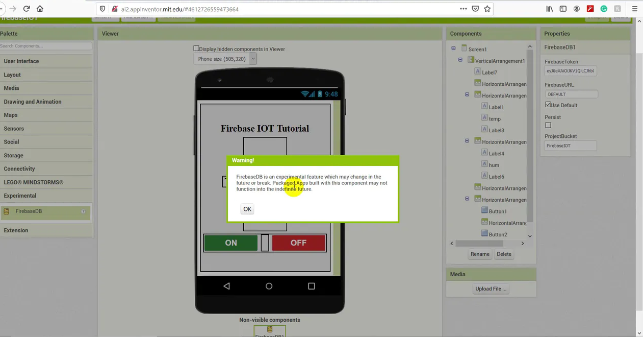Click the Screen1 icon in the component tree
This screenshot has height=337, width=644.
pyautogui.click(x=464, y=49)
